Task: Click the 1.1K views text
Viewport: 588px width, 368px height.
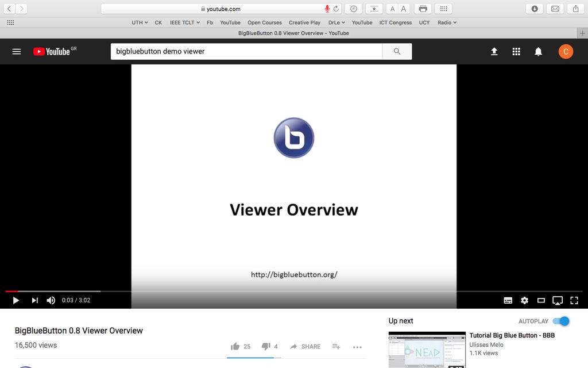Action: coord(483,353)
